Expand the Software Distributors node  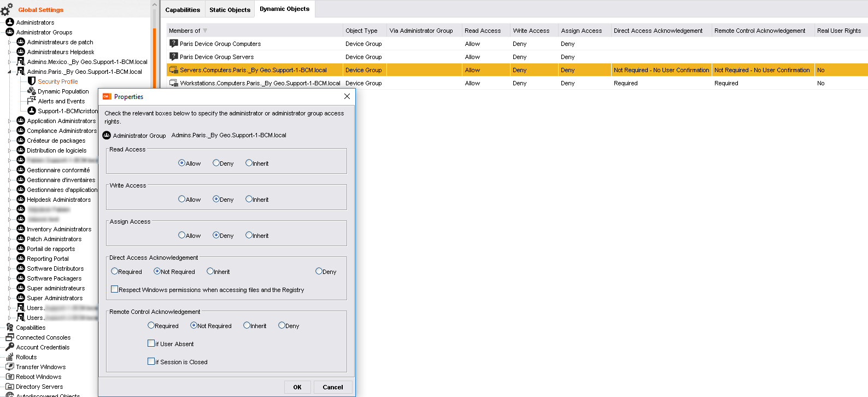pyautogui.click(x=9, y=268)
